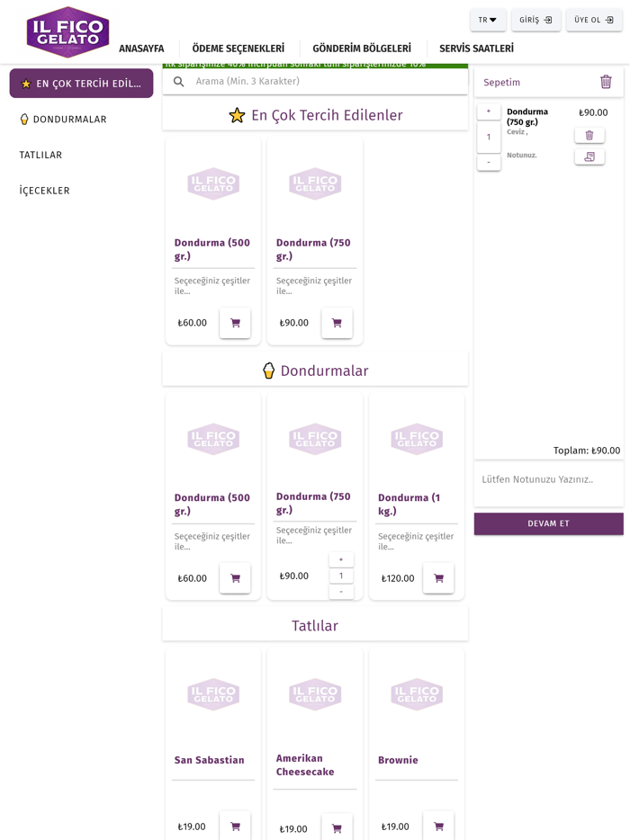Increase the Dondurma 750 gr. product card quantity

(341, 559)
